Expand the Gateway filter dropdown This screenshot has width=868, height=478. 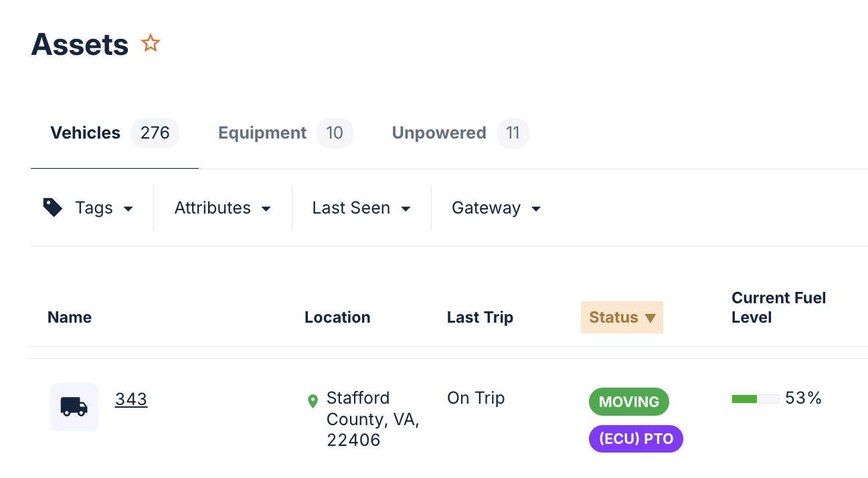496,208
